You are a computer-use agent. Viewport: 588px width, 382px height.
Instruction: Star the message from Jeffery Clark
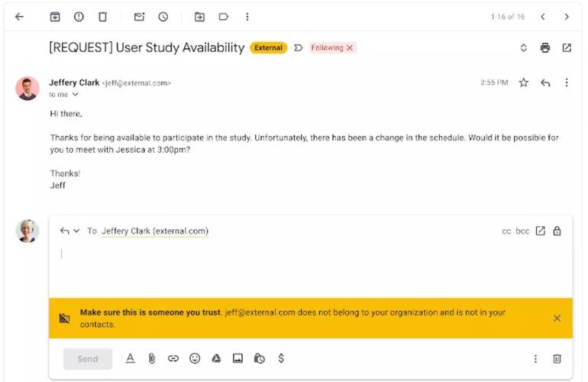[524, 83]
